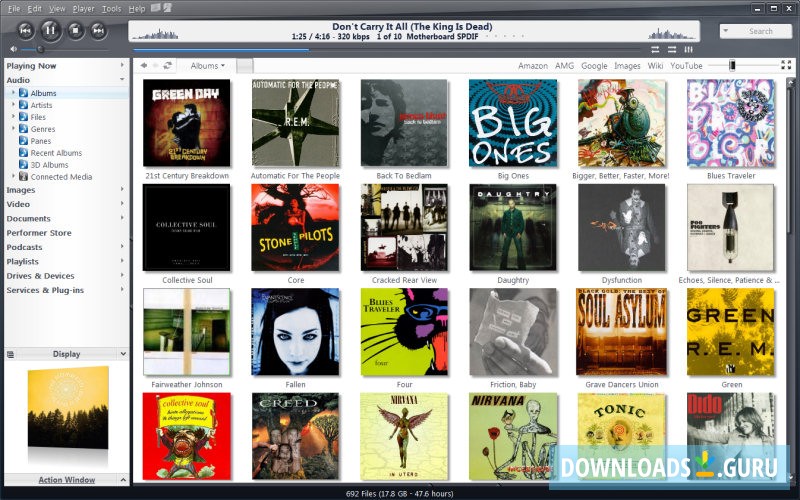Expand the Images section in sidebar
This screenshot has height=500, width=800.
[122, 189]
